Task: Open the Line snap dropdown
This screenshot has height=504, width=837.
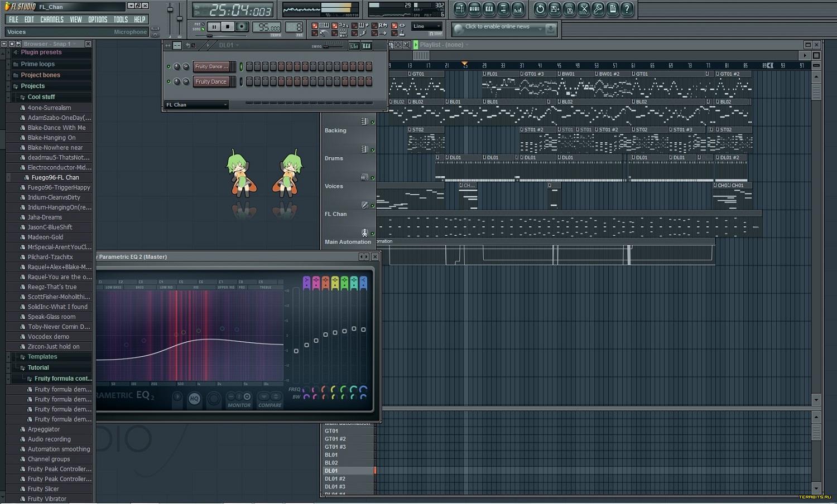Action: pyautogui.click(x=427, y=26)
